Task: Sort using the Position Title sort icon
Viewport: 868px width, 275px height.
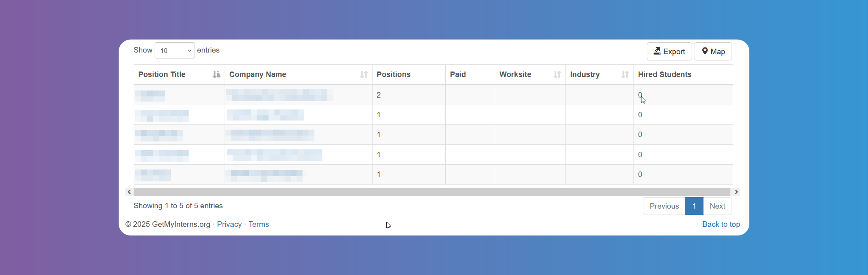Action: coord(216,74)
